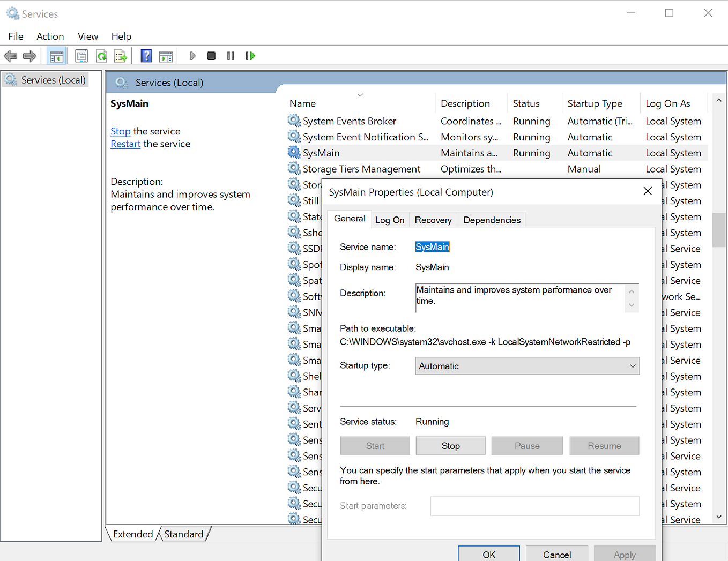Open the Action menu
Image resolution: width=728 pixels, height=561 pixels.
[50, 36]
